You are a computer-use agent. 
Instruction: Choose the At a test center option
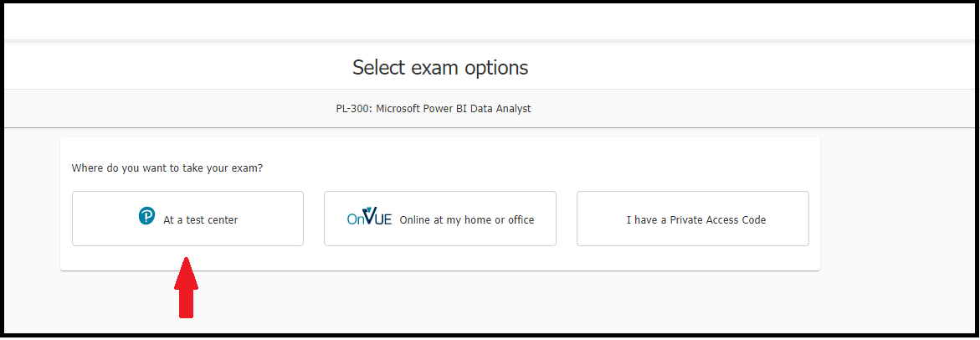[187, 219]
